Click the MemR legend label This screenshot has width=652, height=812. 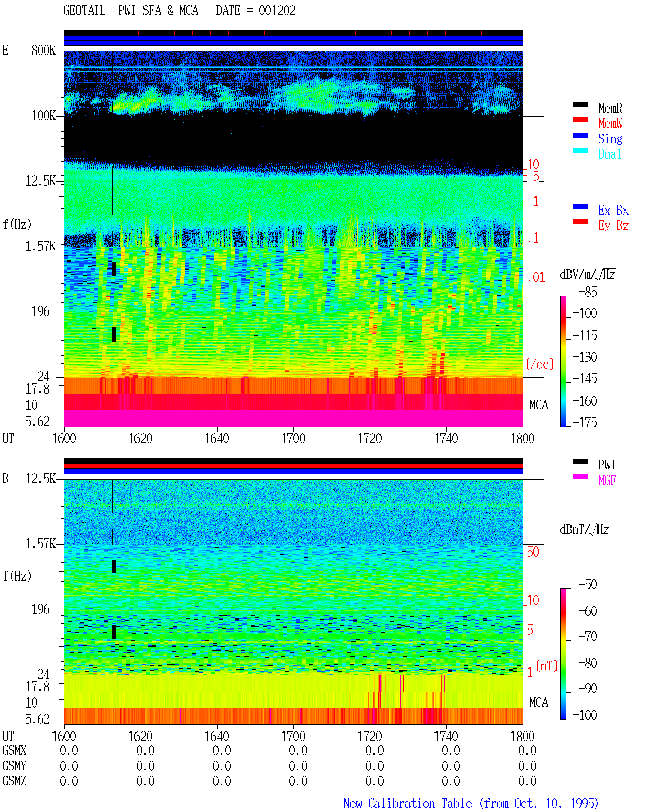click(x=610, y=108)
